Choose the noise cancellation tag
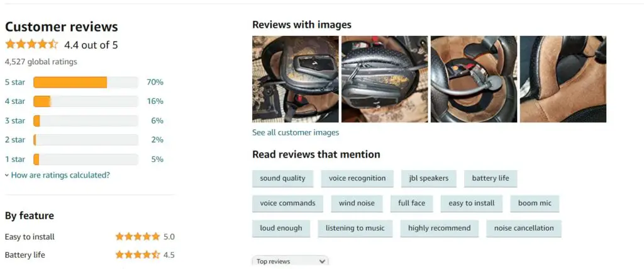This screenshot has width=644, height=269. 524,228
